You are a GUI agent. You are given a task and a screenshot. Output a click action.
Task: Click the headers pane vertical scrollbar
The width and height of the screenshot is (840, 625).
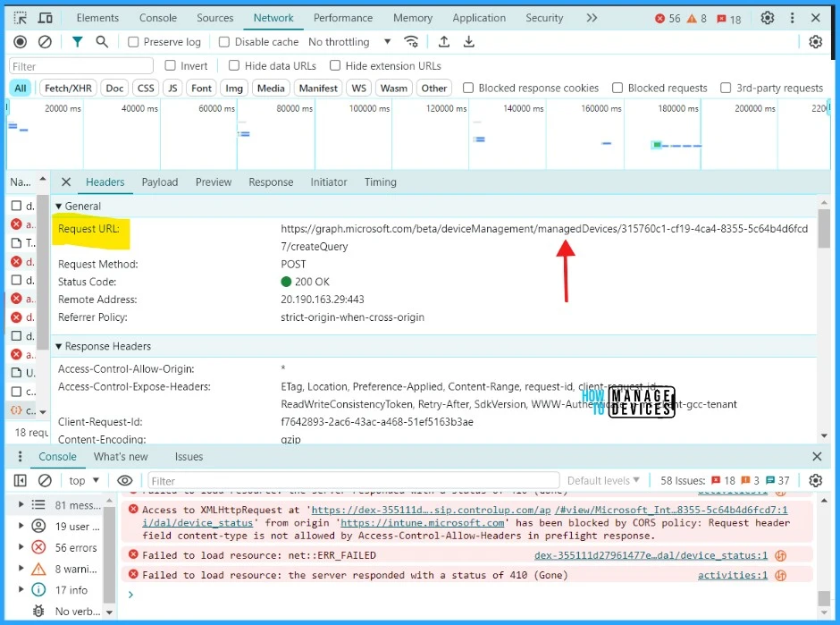coord(824,230)
